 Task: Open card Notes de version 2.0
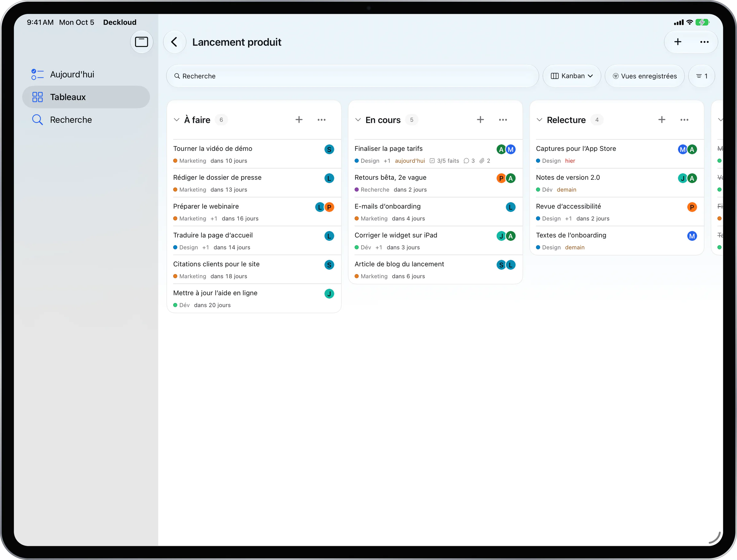pyautogui.click(x=617, y=183)
